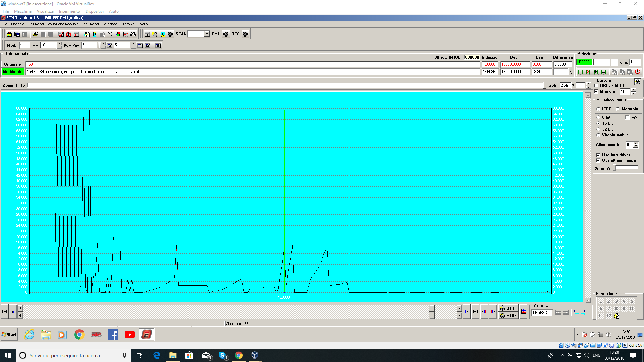Increase the +- value stepper

pos(59,44)
